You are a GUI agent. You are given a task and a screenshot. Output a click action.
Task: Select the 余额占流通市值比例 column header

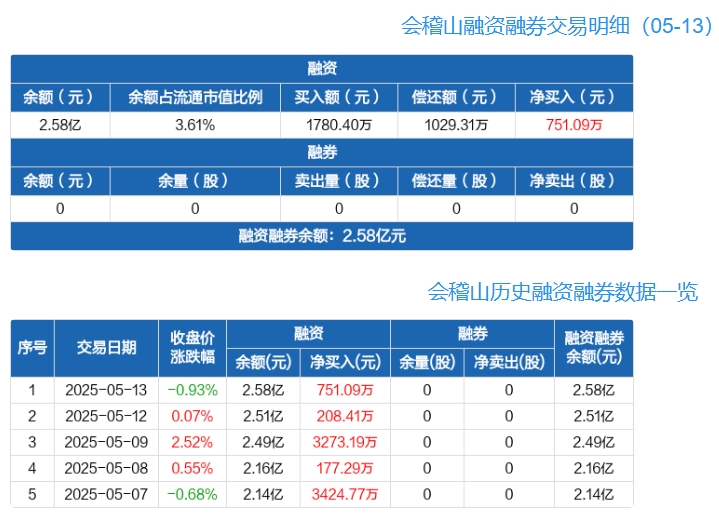195,97
